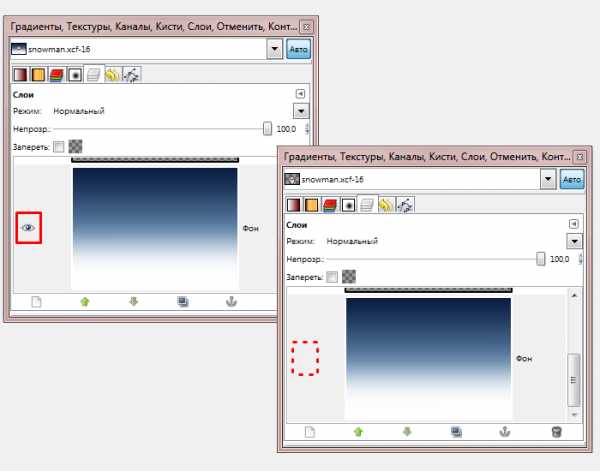This screenshot has height=471, width=600.
Task: Select Layers tab in back window
Action: point(94,74)
